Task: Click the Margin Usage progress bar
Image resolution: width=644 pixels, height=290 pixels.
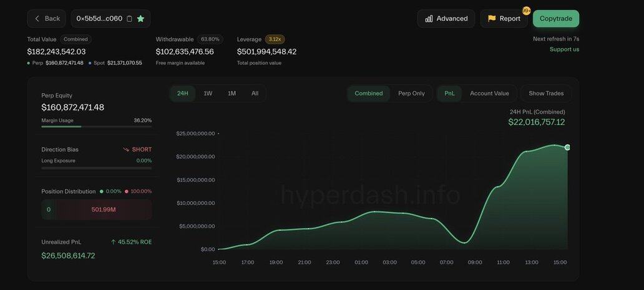Action: (96, 126)
